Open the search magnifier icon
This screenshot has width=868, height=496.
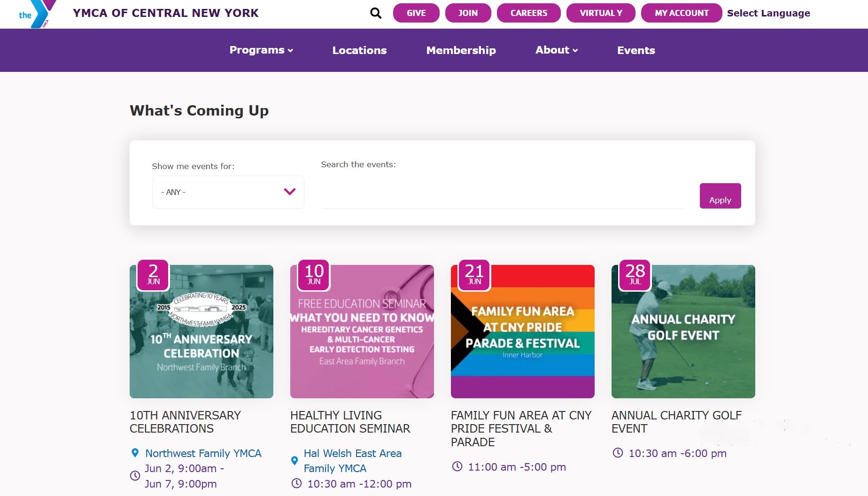[x=376, y=13]
